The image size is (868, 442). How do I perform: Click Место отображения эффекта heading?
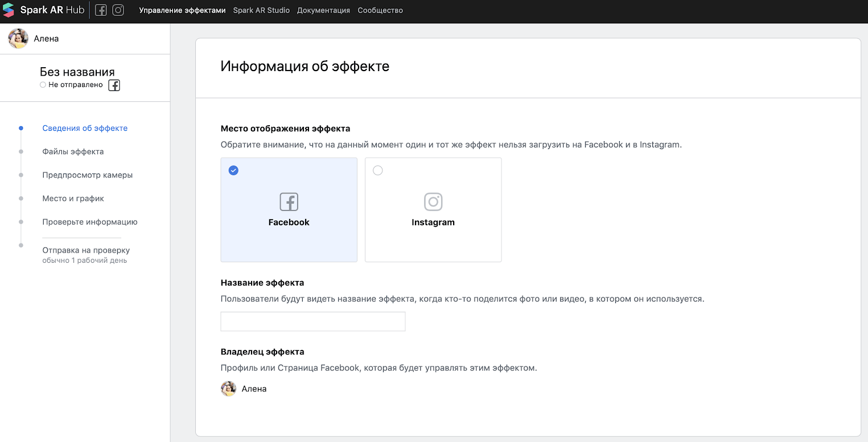[x=285, y=129]
